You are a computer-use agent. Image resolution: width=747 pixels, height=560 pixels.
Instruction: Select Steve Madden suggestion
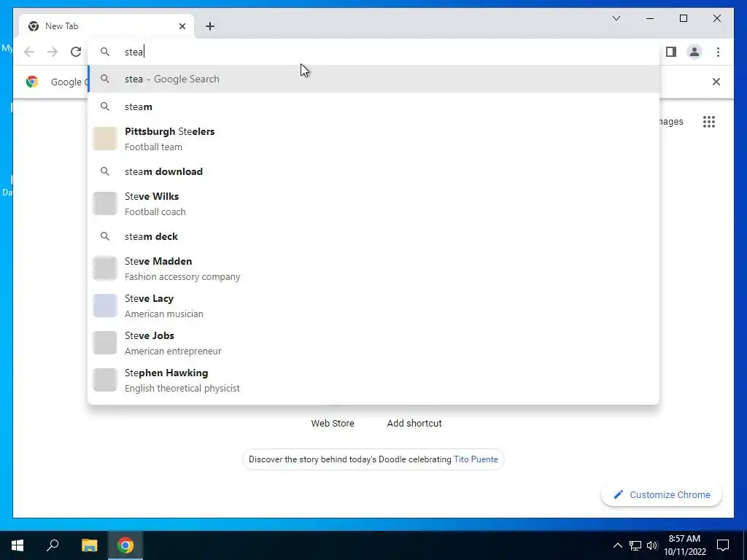point(374,268)
